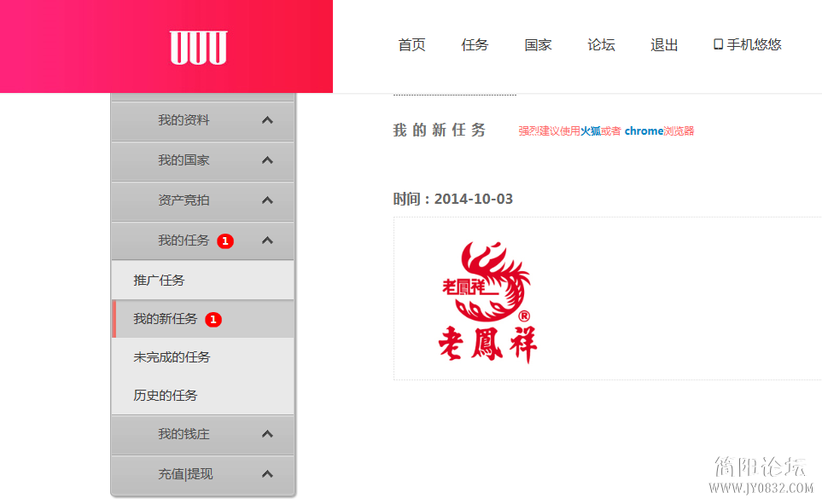822x504 pixels.
Task: Select the 我的任务 sidebar header
Action: [203, 240]
